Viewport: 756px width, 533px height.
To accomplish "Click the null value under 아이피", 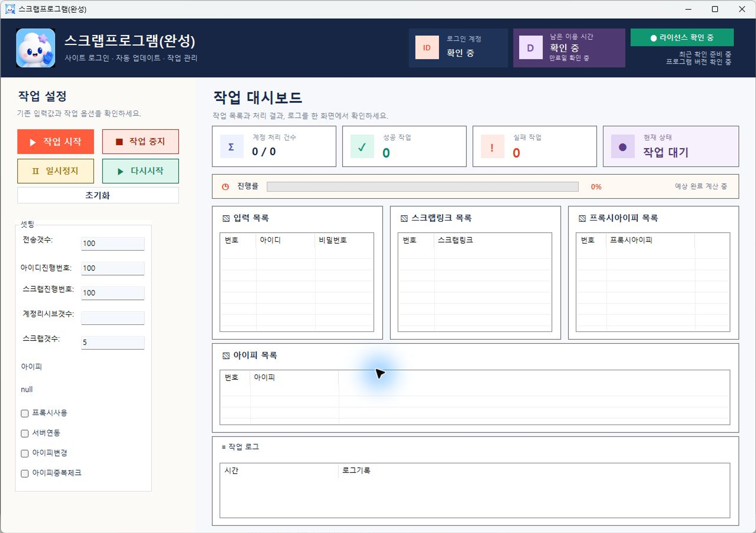I will click(27, 389).
